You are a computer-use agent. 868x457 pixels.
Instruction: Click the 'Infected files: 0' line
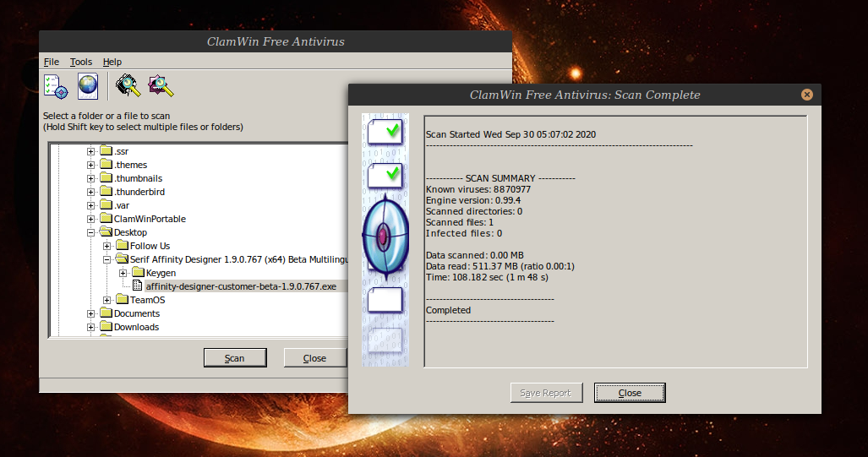[464, 233]
